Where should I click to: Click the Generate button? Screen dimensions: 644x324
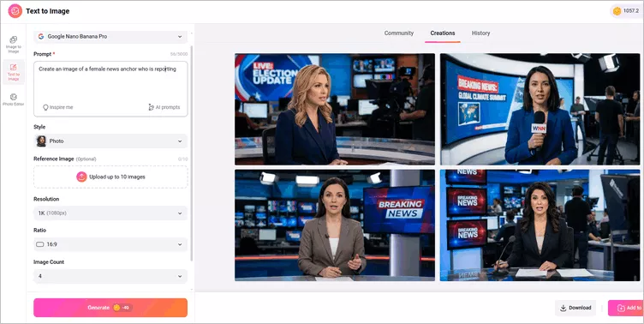110,308
